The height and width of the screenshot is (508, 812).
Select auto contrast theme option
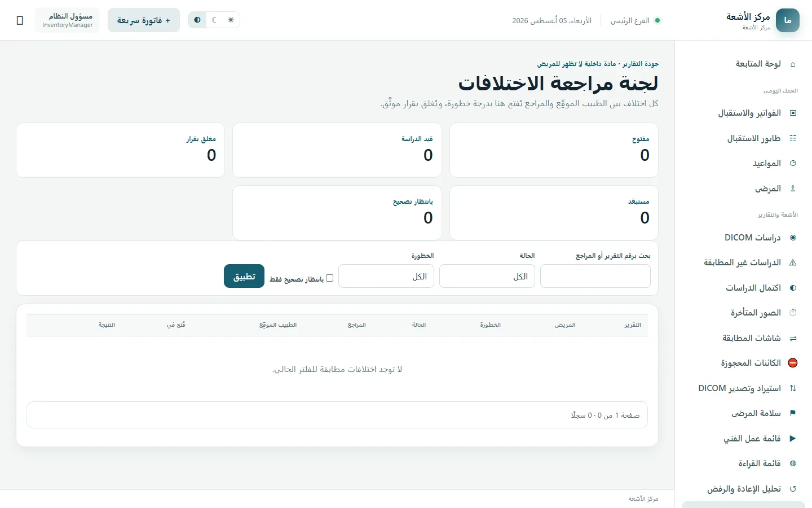click(x=197, y=20)
